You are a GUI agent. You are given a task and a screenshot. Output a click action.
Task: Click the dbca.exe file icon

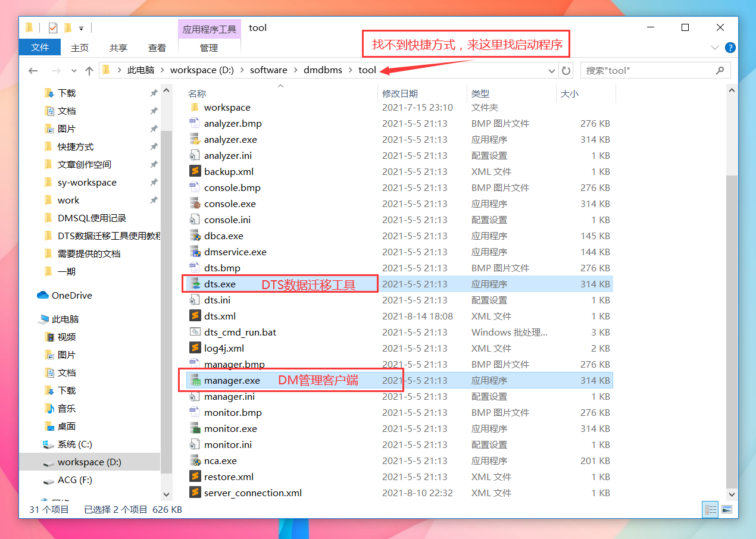195,236
